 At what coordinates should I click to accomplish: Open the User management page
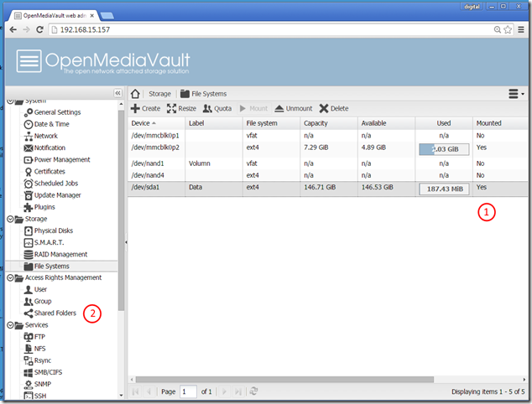click(x=35, y=289)
